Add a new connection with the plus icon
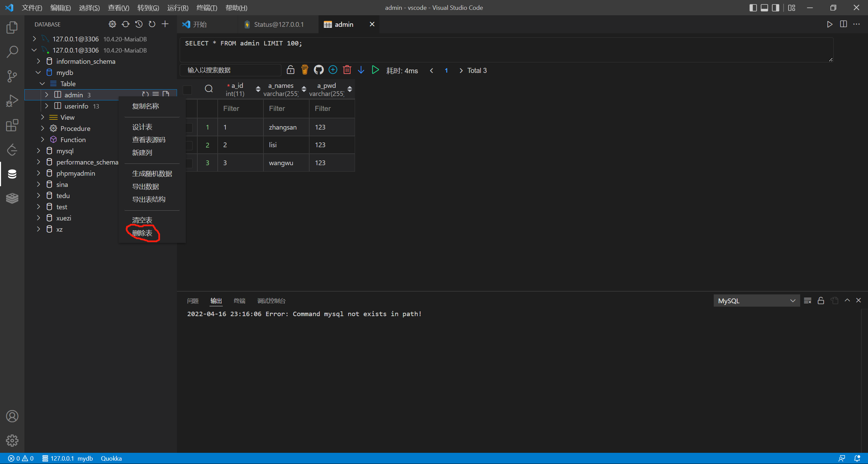Image resolution: width=868 pixels, height=464 pixels. click(165, 24)
